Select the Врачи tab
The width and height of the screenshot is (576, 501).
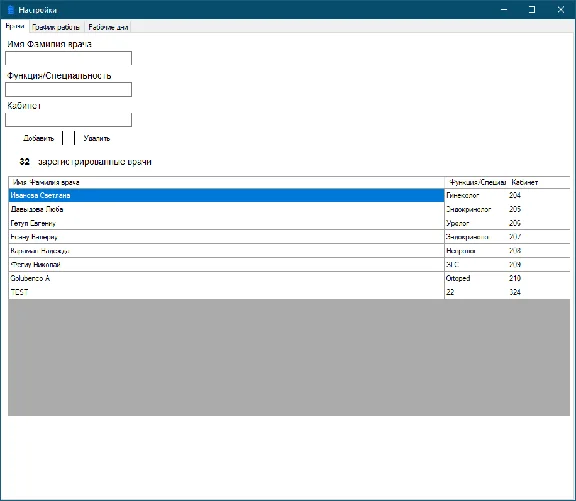15,26
